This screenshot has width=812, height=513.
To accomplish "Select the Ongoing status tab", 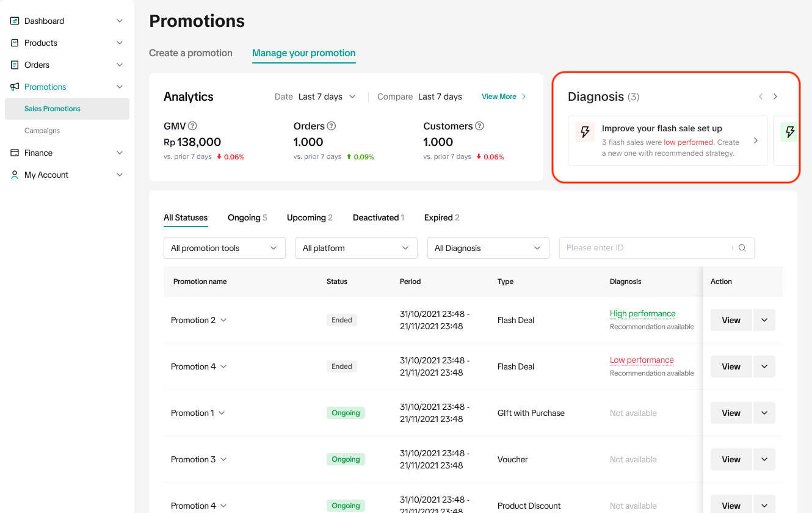I will tap(247, 217).
